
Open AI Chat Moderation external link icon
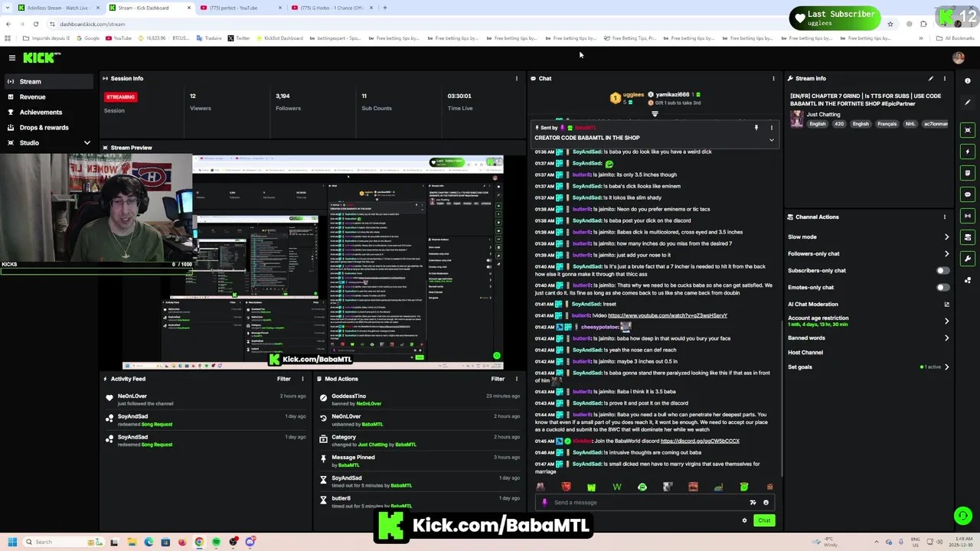coord(946,304)
